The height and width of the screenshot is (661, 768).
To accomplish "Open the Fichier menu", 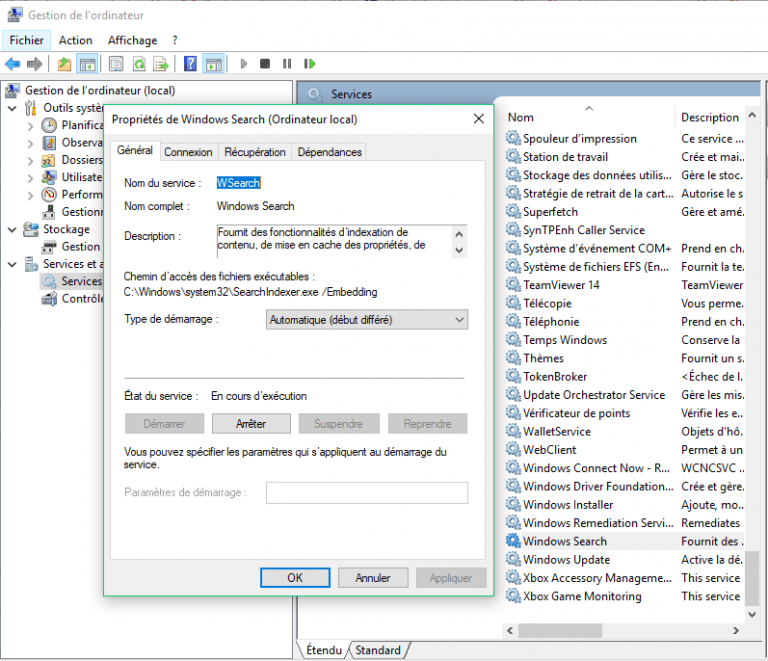I will coord(26,40).
